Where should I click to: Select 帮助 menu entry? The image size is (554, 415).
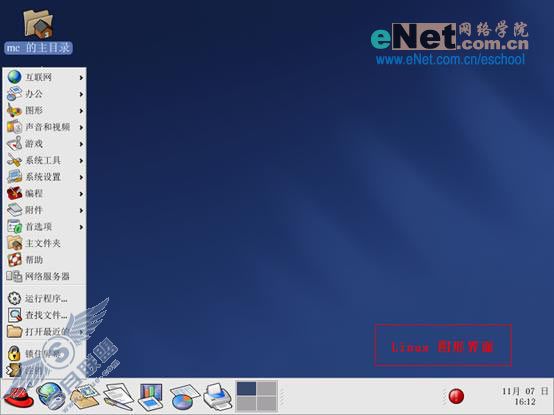coord(45,260)
